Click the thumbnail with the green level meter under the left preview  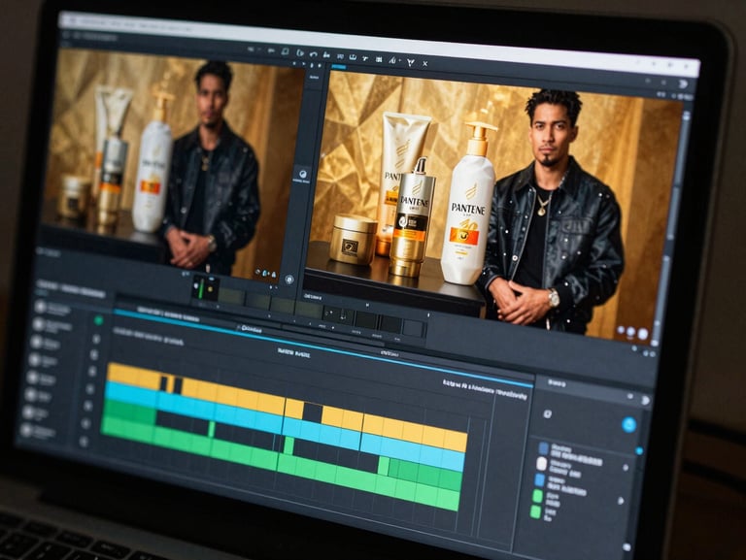point(206,288)
